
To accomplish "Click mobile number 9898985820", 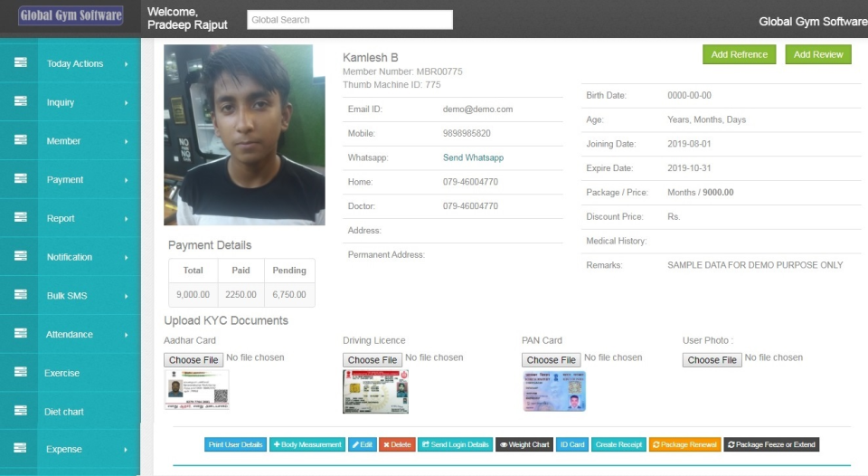I will pos(467,134).
